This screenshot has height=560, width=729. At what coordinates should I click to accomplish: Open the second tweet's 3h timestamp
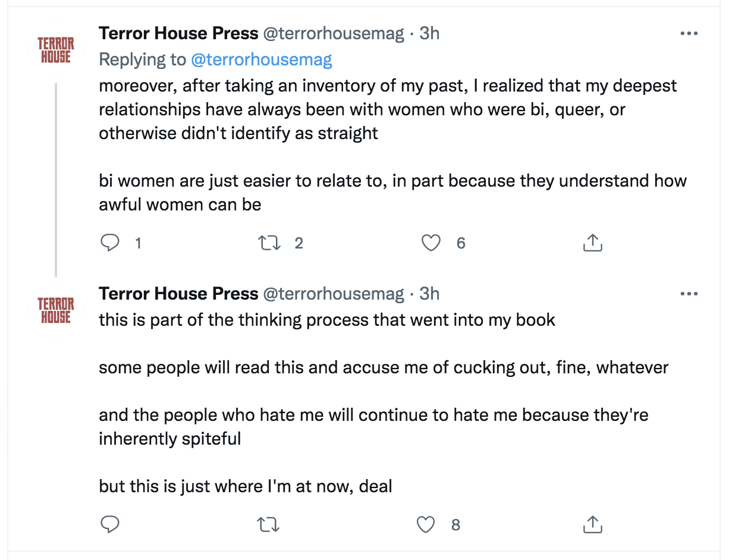click(429, 293)
